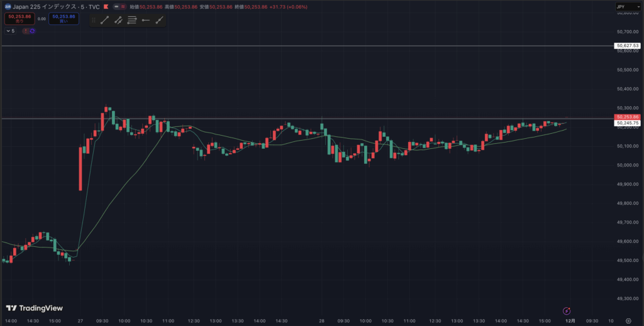Image resolution: width=644 pixels, height=326 pixels.
Task: Collapse the indicator legend with chevron 5
Action: coord(11,30)
